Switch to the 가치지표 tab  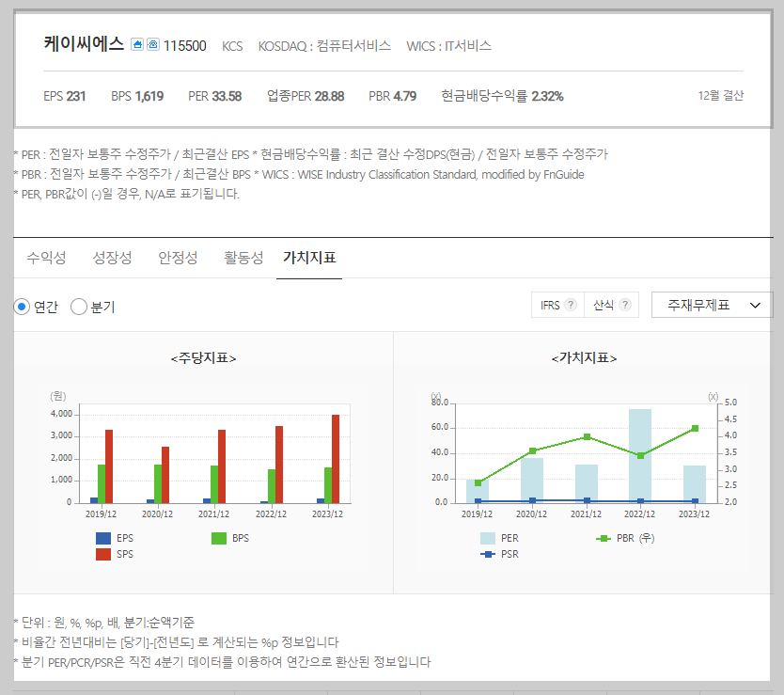[309, 258]
